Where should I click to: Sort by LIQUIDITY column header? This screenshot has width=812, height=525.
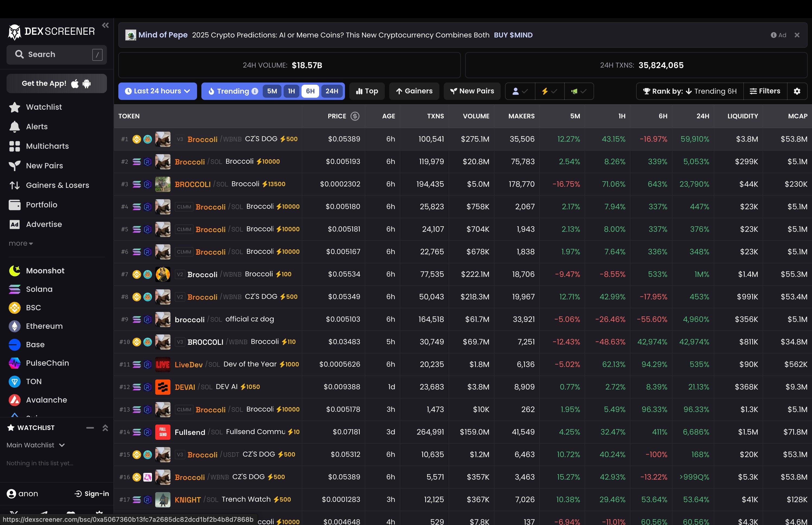click(743, 116)
